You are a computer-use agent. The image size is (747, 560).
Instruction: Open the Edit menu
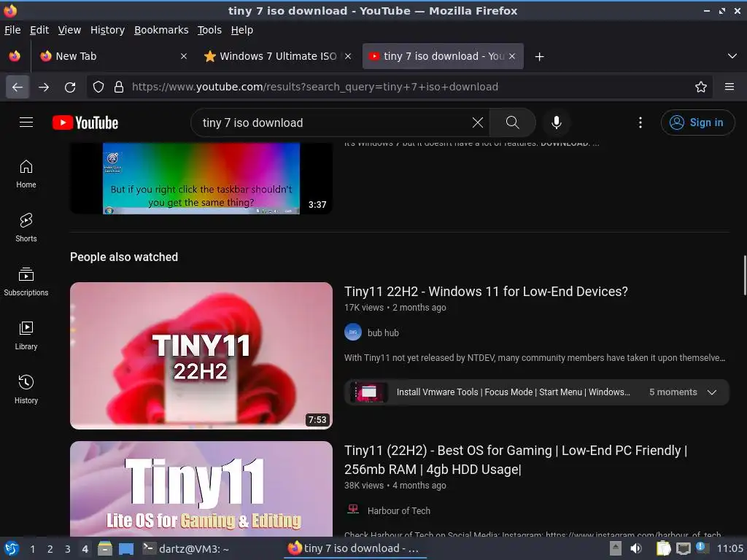(x=39, y=30)
